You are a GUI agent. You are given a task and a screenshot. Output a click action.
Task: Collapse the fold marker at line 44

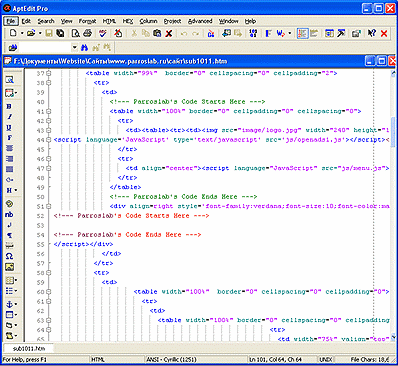tap(49, 140)
